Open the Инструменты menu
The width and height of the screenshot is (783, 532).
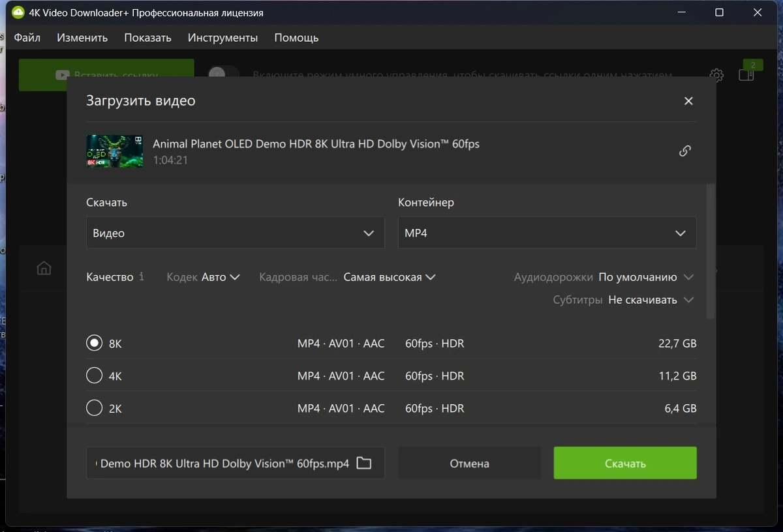[x=223, y=38]
